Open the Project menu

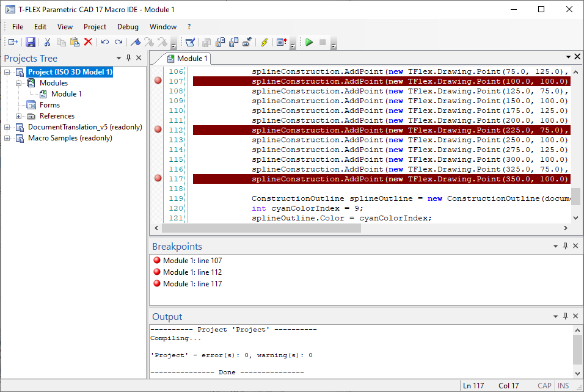(x=95, y=27)
